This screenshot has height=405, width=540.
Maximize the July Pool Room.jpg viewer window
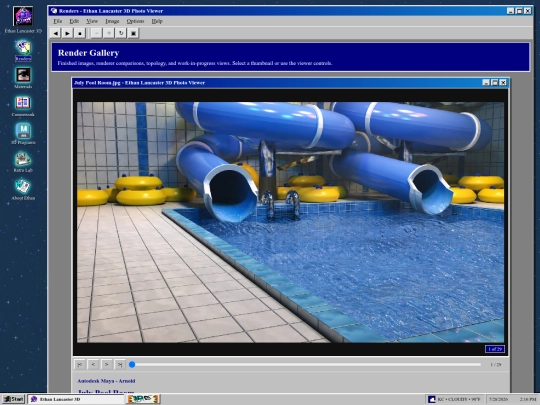495,83
